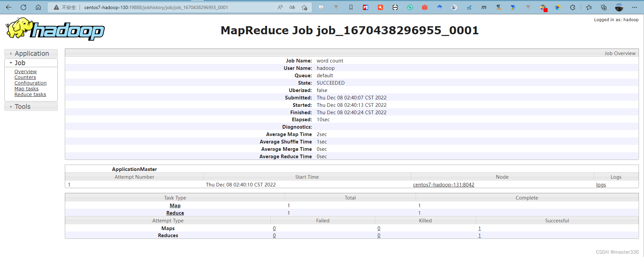Open the green refresh extension
This screenshot has height=257, width=644.
[x=410, y=7]
